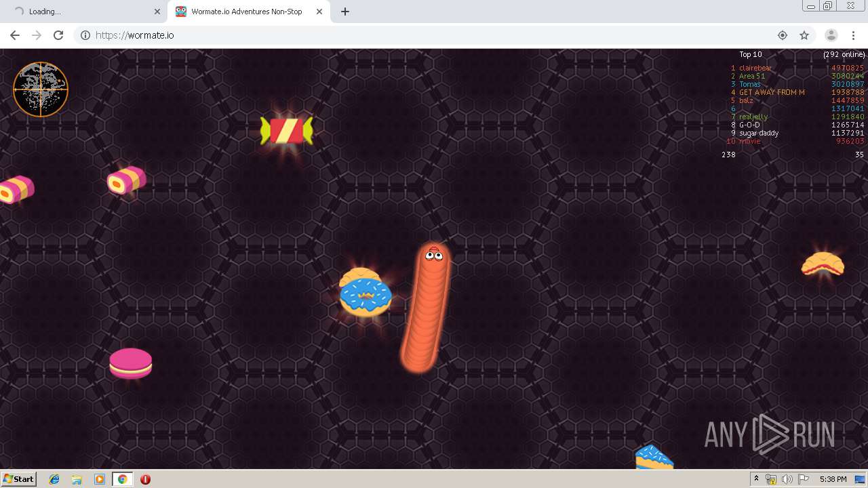
Task: Switch to Wormate.io Adventures Non-Stop tab
Action: coord(247,12)
